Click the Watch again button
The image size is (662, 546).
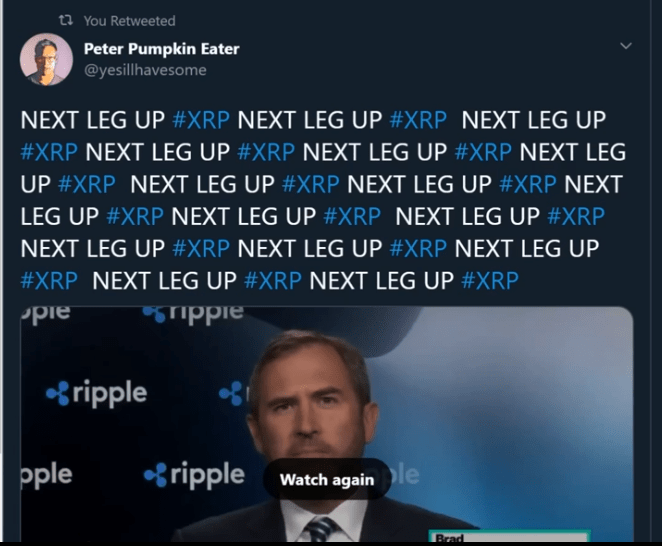click(x=327, y=480)
